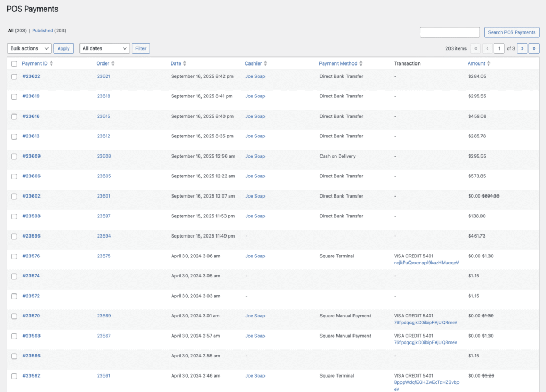Sort by Cashier column arrows
Viewport: 546px width, 392px height.
click(266, 63)
